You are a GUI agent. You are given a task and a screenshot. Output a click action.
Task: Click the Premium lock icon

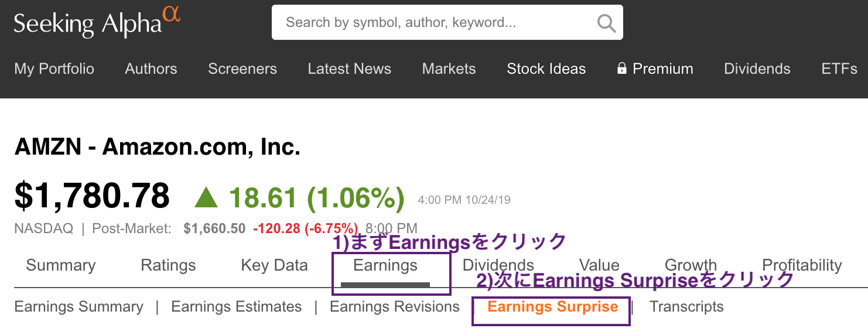coord(621,69)
